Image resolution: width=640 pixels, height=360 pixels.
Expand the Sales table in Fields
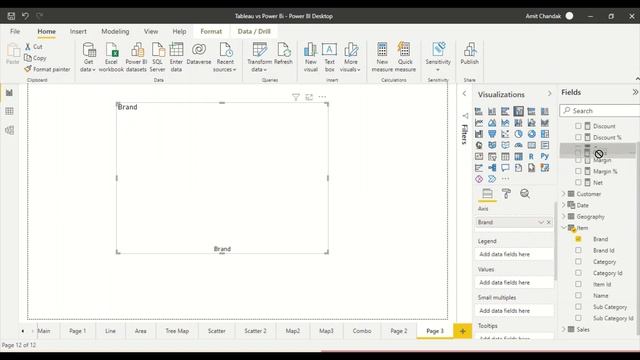coord(564,329)
